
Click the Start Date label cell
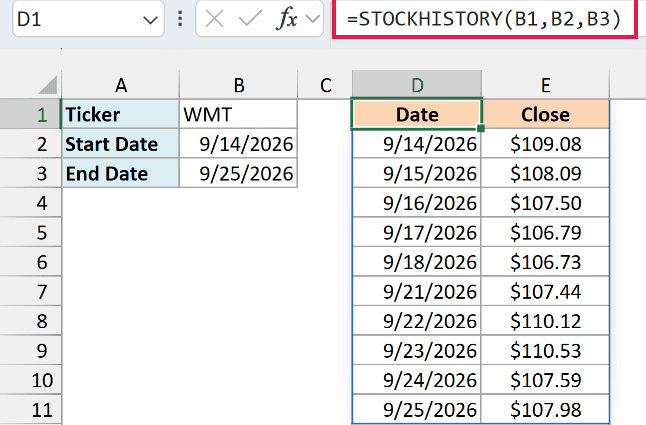pos(121,144)
